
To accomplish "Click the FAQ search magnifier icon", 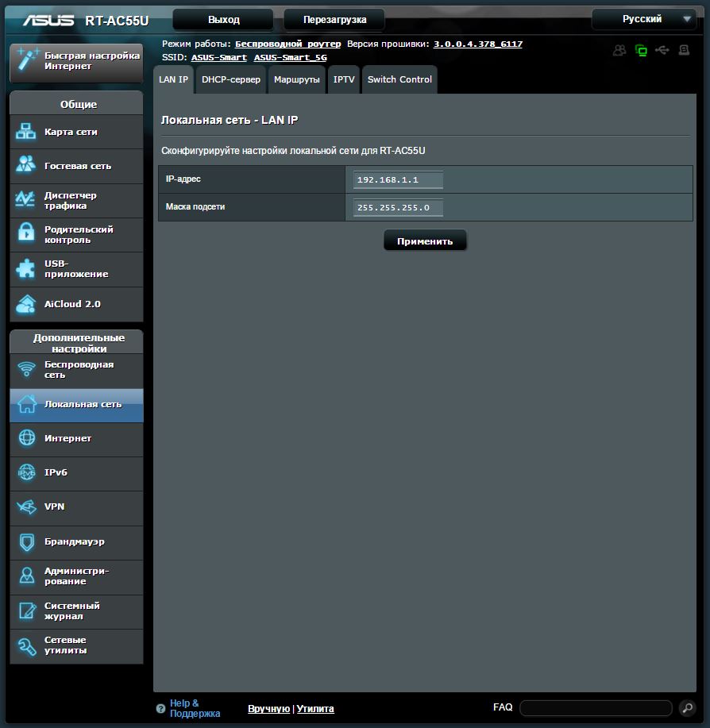I will [687, 707].
